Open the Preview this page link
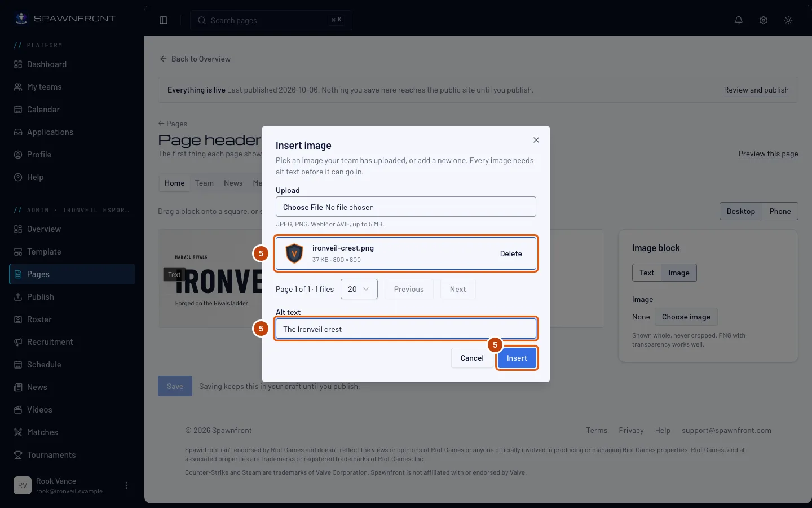 pos(768,154)
